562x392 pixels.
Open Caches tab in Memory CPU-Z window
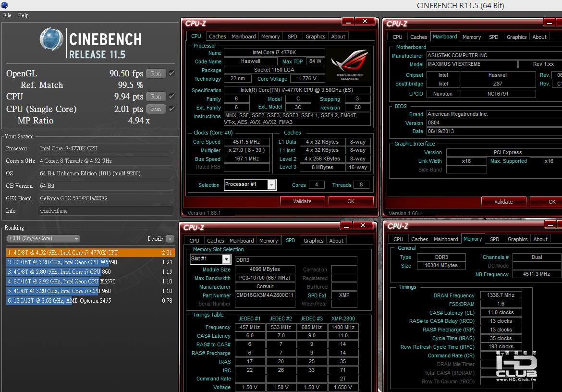click(x=419, y=239)
